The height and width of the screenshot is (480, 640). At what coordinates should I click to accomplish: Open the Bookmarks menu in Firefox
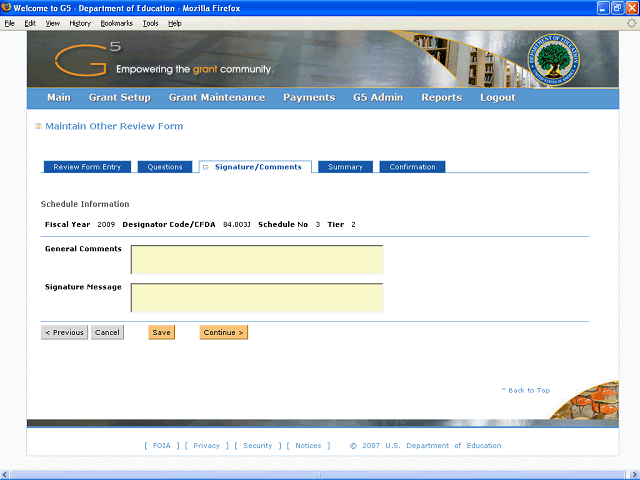coord(117,23)
